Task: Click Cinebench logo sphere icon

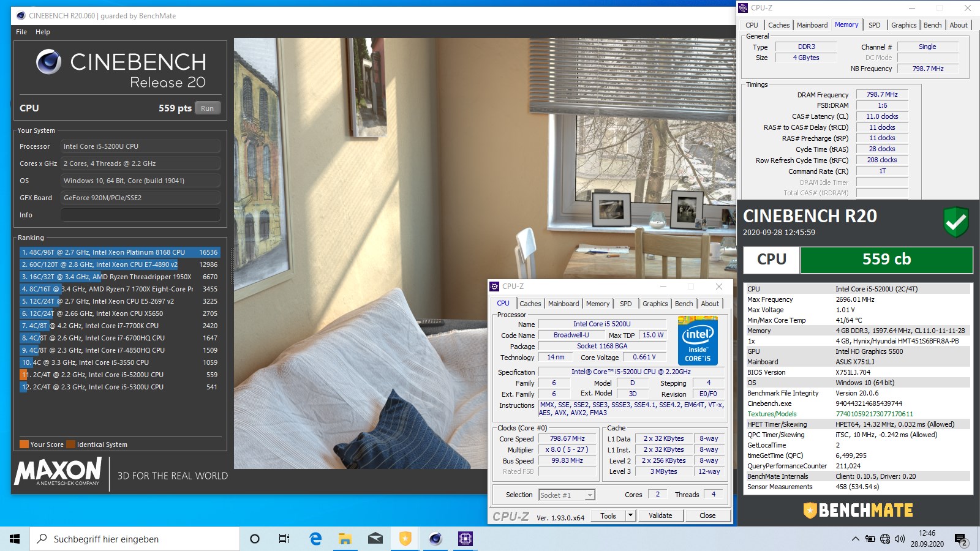Action: [48, 62]
